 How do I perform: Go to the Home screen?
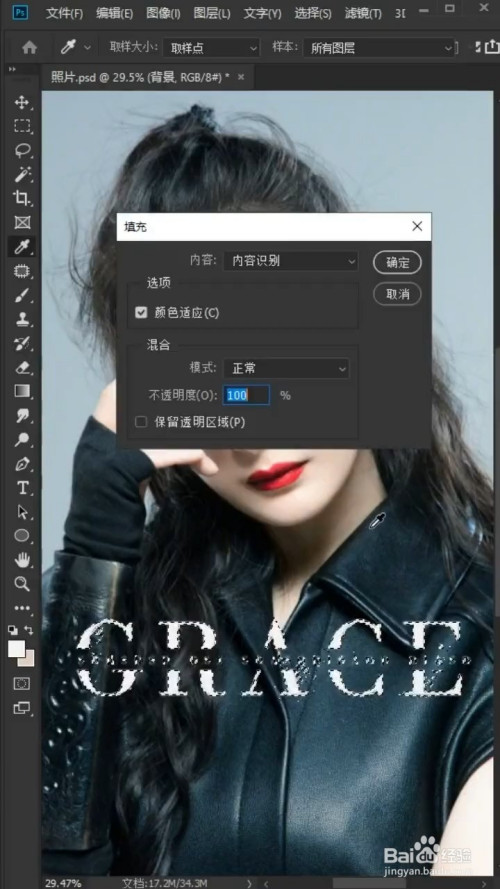point(29,48)
